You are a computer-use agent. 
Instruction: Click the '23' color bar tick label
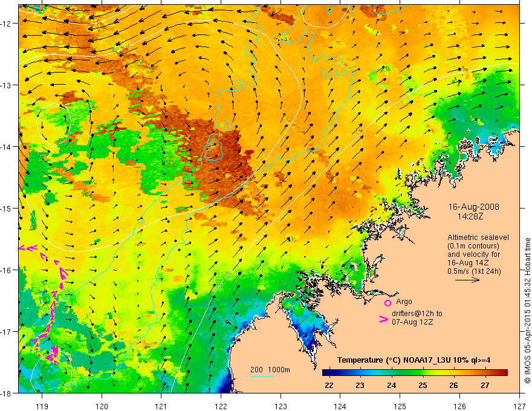point(360,385)
